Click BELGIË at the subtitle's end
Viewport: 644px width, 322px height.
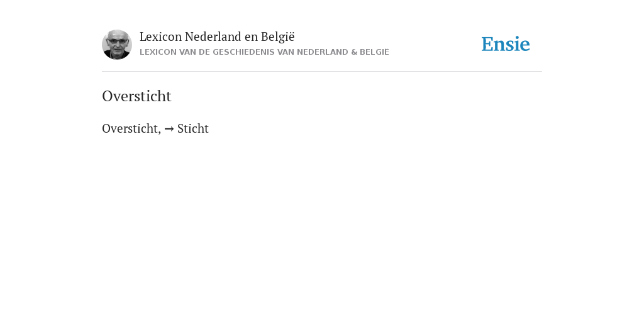click(375, 52)
